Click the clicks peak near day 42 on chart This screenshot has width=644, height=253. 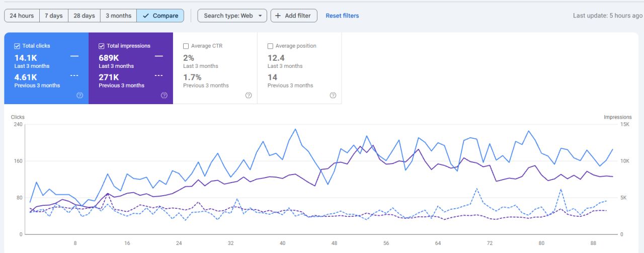tap(295, 129)
